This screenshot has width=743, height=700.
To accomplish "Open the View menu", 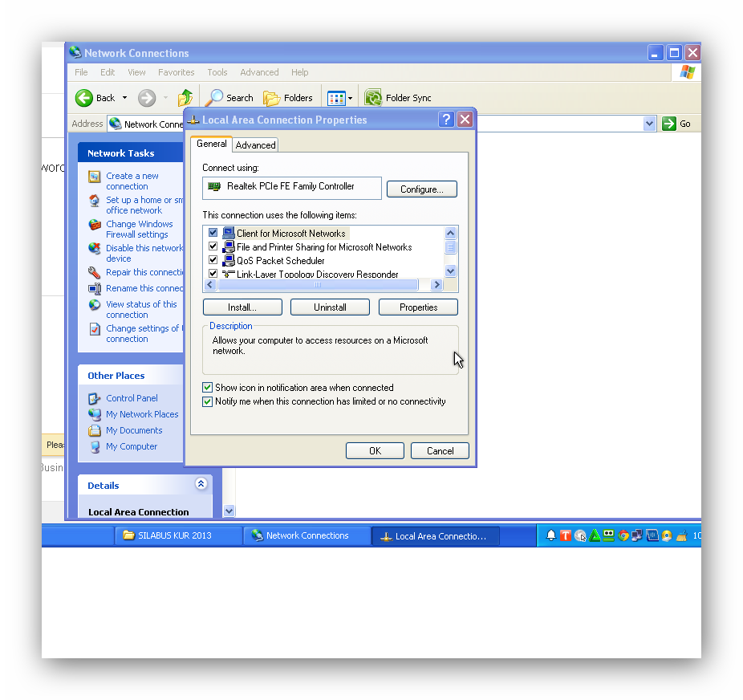I will tap(136, 72).
